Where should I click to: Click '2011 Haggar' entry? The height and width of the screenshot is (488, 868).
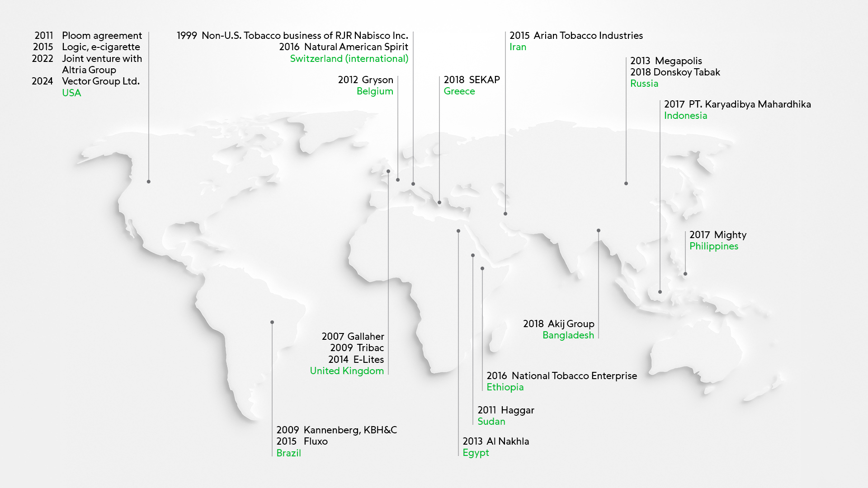[506, 410]
